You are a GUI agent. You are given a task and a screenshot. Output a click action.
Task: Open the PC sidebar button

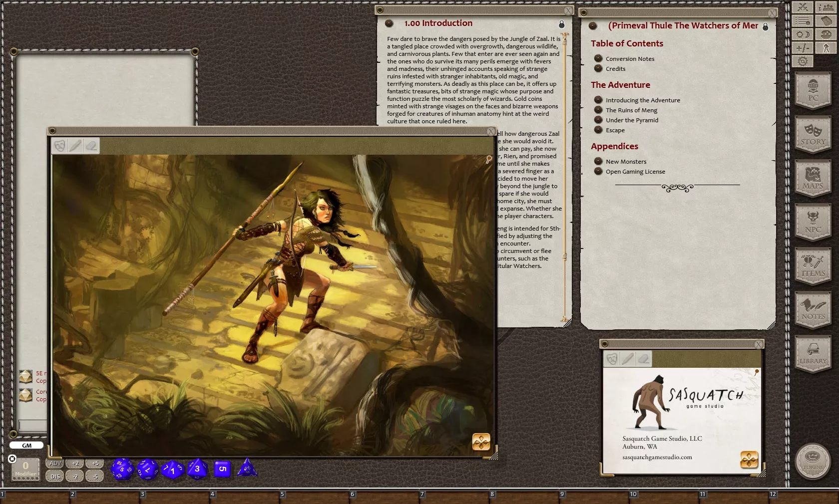point(813,90)
